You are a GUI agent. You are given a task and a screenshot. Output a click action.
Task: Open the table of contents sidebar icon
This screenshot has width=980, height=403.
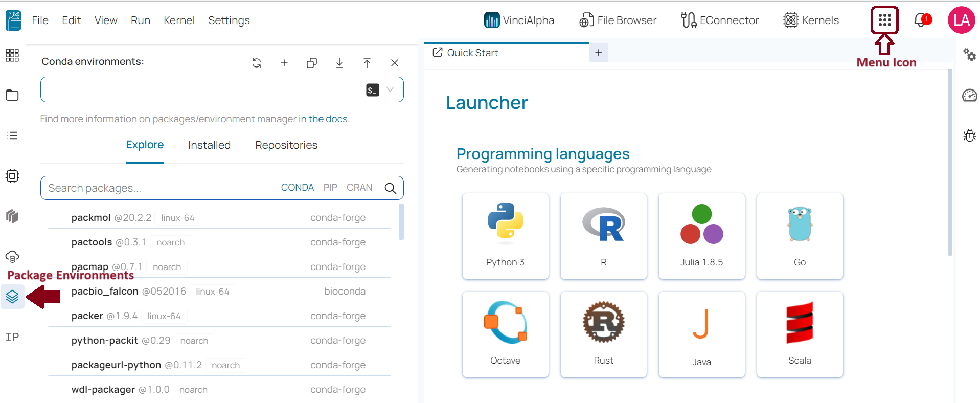tap(12, 136)
